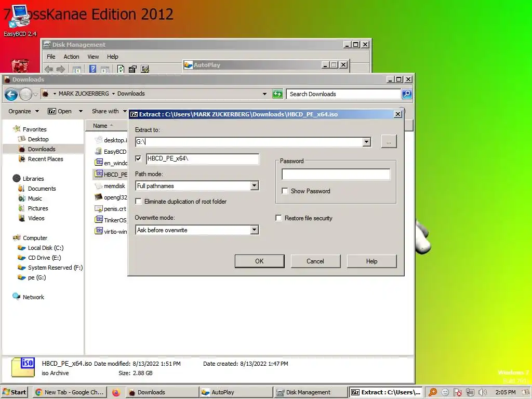
Task: Open network tray icon
Action: (470, 392)
